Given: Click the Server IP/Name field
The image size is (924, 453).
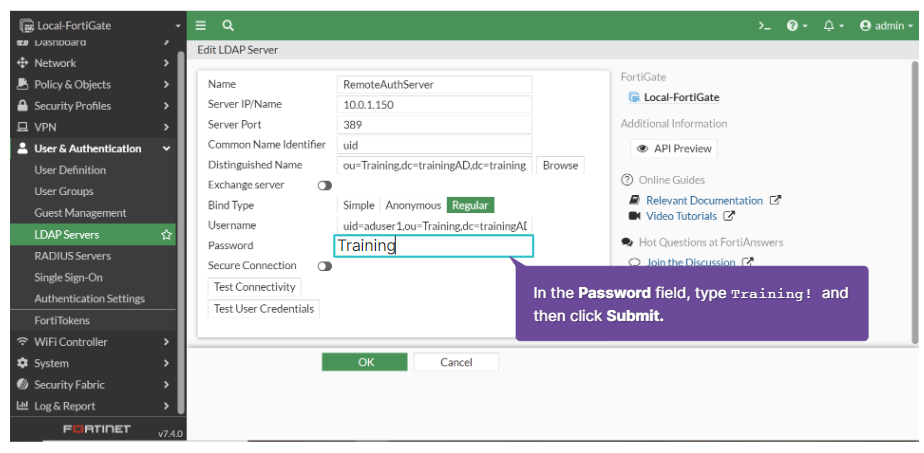Looking at the screenshot, I should click(435, 104).
